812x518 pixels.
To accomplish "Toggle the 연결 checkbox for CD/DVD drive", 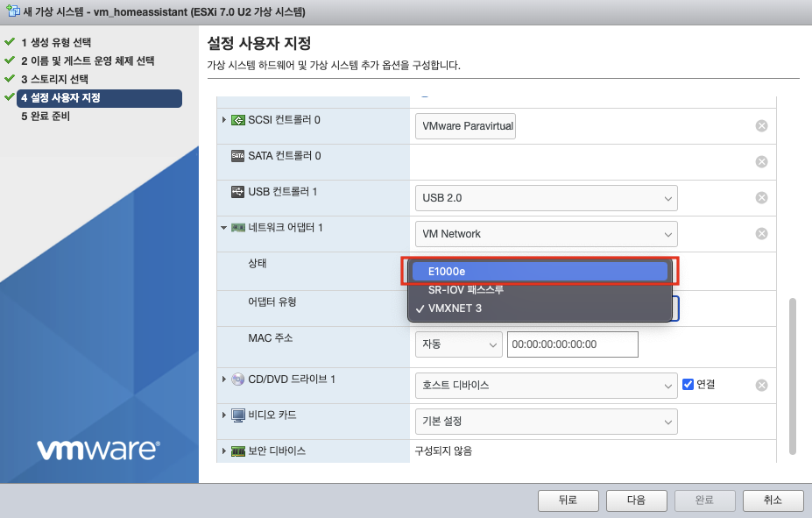I will click(x=688, y=385).
